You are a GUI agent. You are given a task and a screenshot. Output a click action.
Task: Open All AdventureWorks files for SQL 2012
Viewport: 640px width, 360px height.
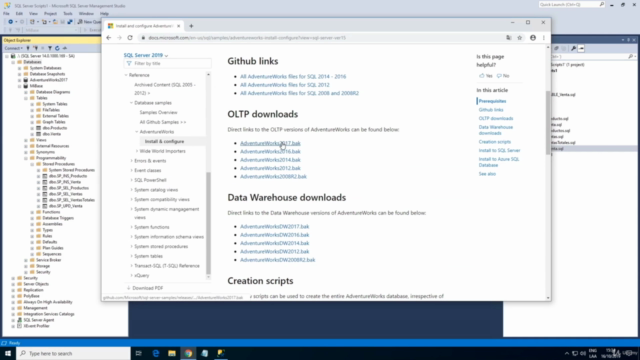click(x=284, y=84)
